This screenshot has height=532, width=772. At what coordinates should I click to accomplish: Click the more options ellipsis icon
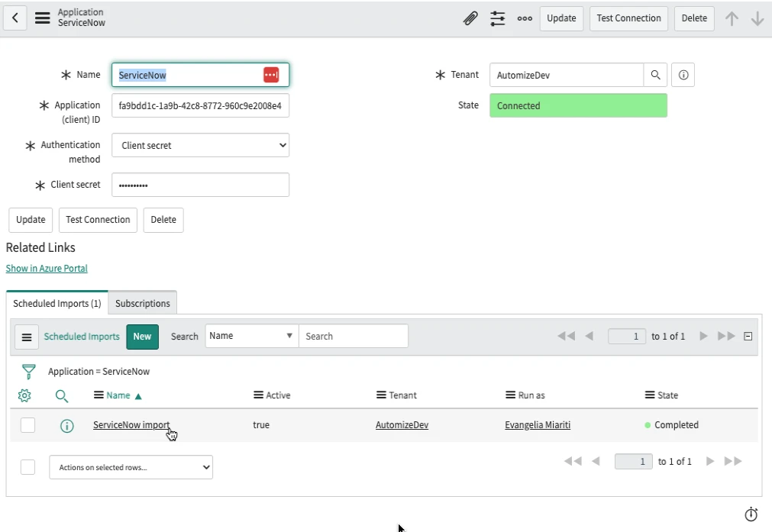tap(525, 18)
